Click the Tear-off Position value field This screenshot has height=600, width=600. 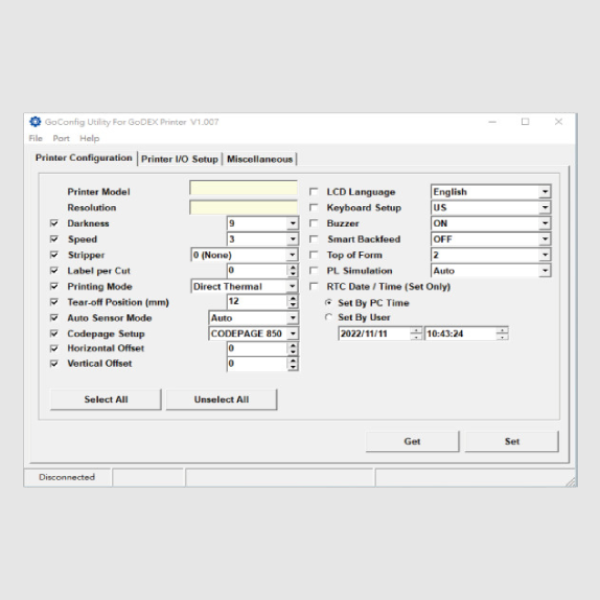click(256, 302)
